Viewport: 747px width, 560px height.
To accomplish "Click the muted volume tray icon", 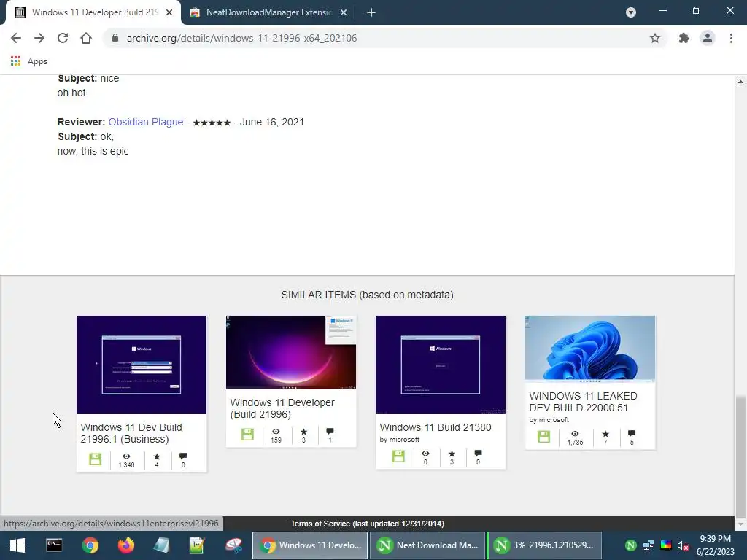I will [683, 545].
